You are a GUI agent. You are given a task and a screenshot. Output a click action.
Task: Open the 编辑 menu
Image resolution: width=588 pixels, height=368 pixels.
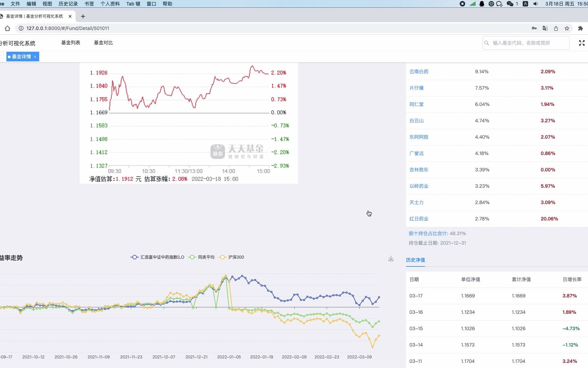pos(31,4)
